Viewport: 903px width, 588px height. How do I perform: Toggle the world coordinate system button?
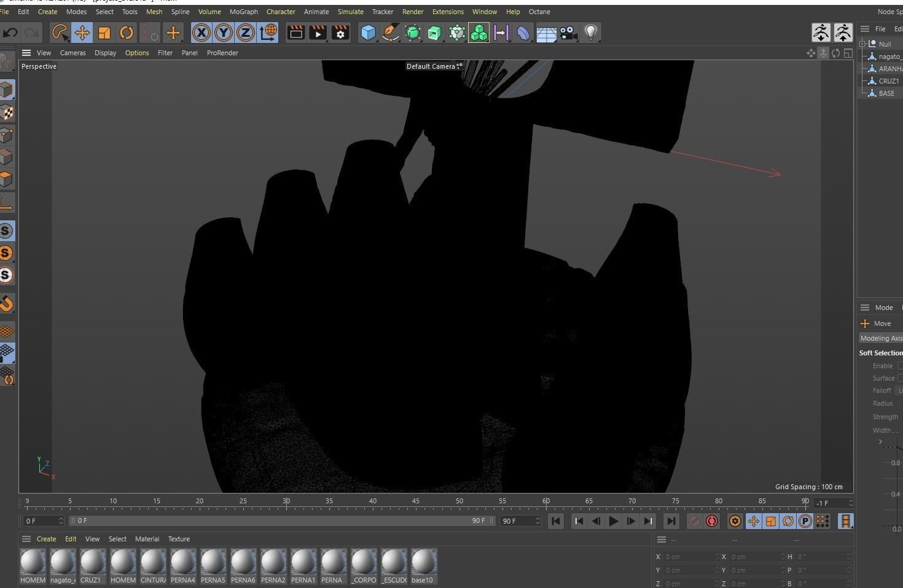point(268,33)
